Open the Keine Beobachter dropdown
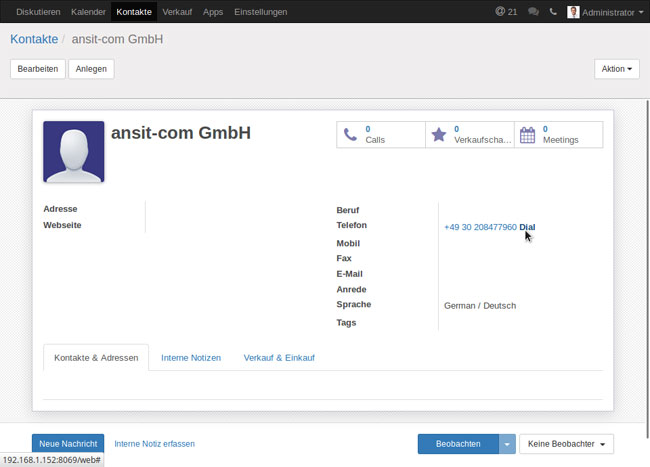Image resolution: width=650 pixels, height=467 pixels. click(x=566, y=444)
